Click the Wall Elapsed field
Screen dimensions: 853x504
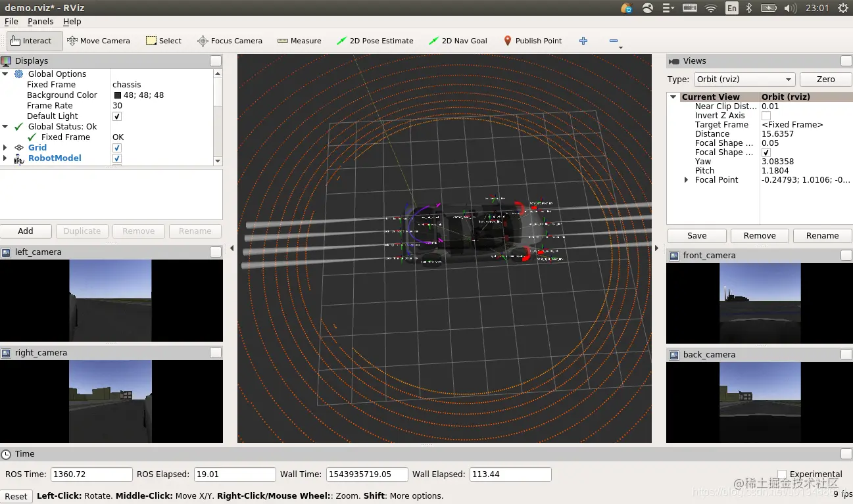click(x=511, y=474)
